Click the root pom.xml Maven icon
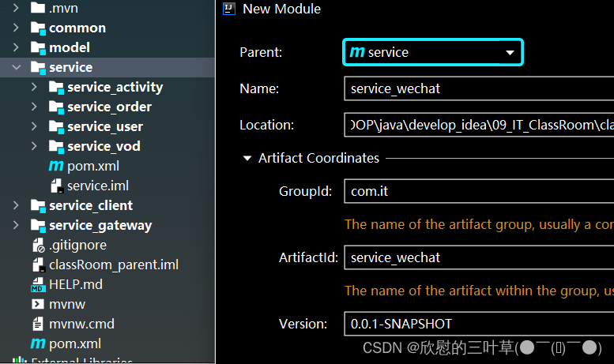614x364 pixels. [x=38, y=343]
